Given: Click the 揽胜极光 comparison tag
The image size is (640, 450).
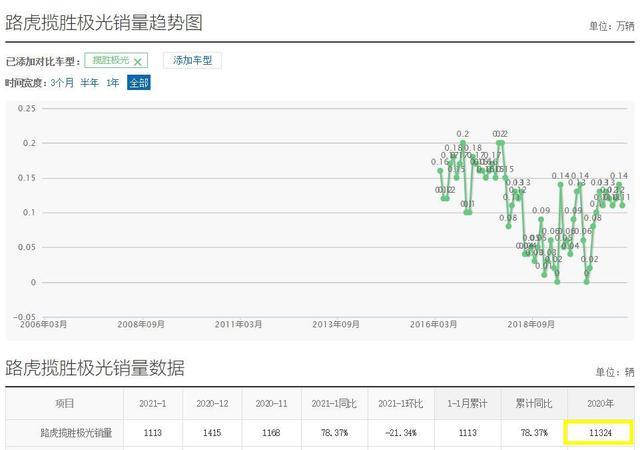Looking at the screenshot, I should (x=116, y=60).
